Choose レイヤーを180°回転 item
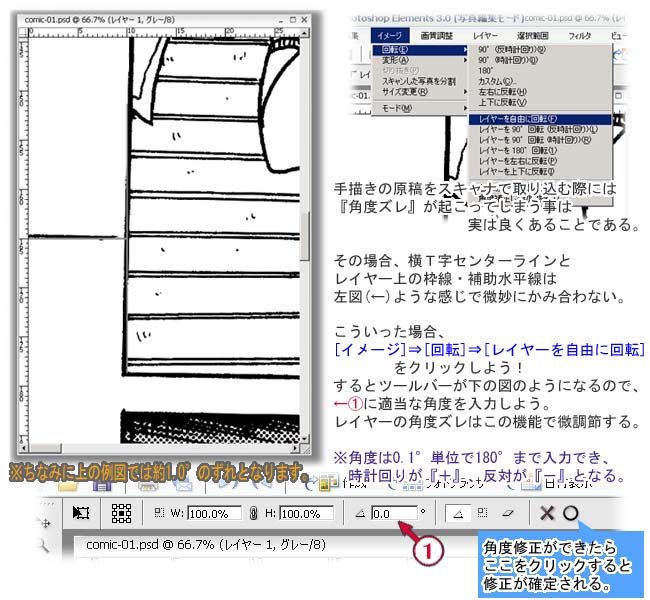This screenshot has width=650, height=600. (540, 151)
